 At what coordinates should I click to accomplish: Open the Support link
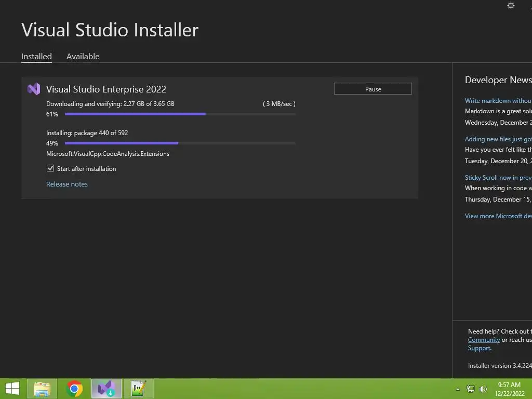(x=479, y=348)
